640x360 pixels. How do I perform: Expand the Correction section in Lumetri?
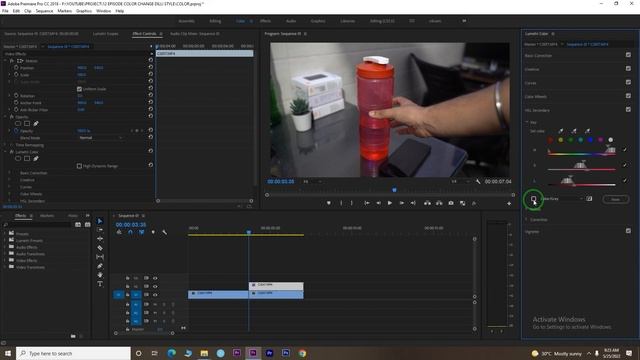(527, 220)
